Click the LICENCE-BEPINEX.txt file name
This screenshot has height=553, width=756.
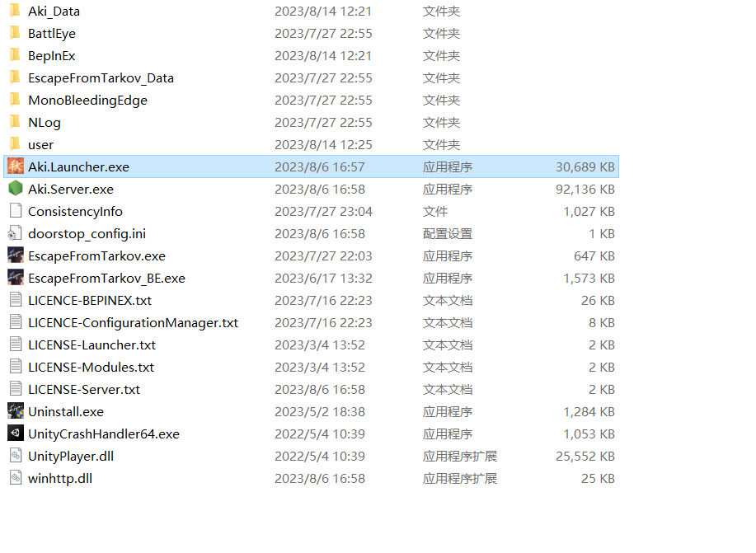click(x=89, y=300)
